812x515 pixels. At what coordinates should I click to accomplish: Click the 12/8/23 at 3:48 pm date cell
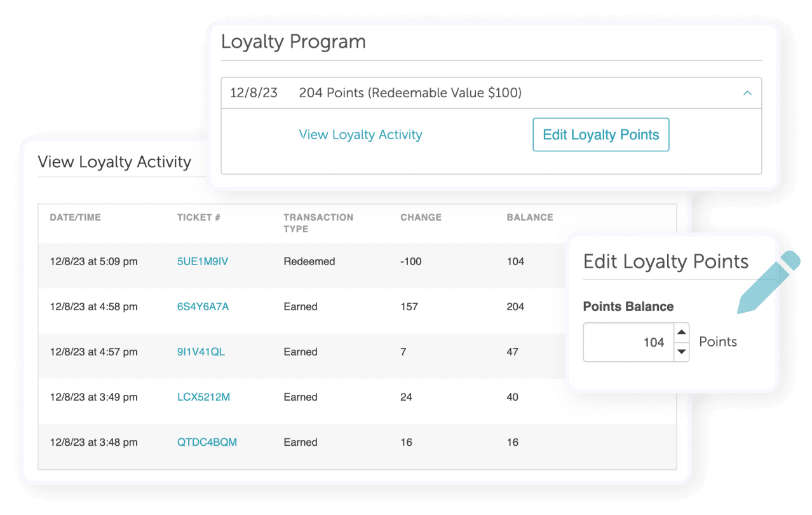[x=94, y=442]
